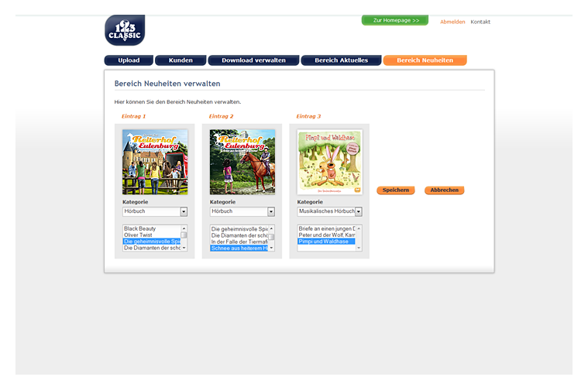Go to the Bereich Aktuelles tab
This screenshot has height=387, width=588.
(x=341, y=60)
